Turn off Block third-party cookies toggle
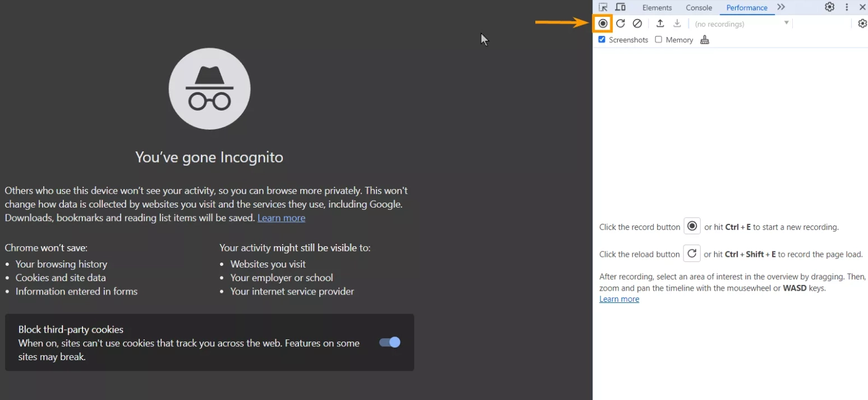 click(389, 342)
